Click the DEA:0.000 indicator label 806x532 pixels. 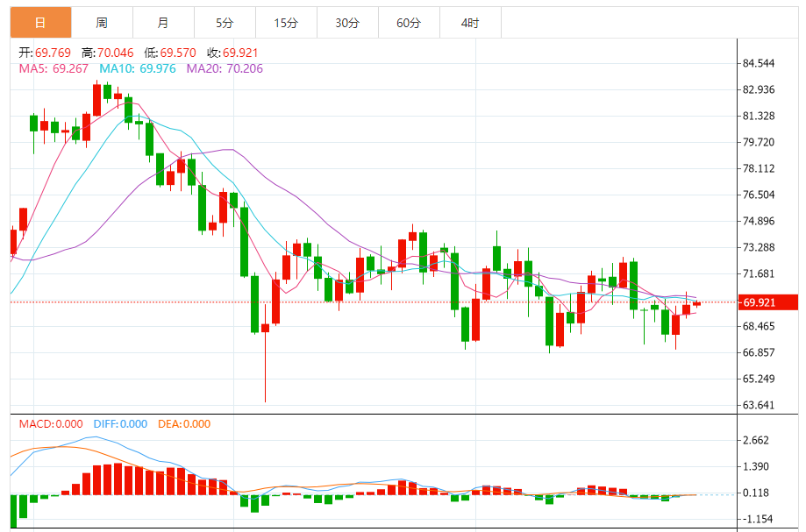point(184,424)
